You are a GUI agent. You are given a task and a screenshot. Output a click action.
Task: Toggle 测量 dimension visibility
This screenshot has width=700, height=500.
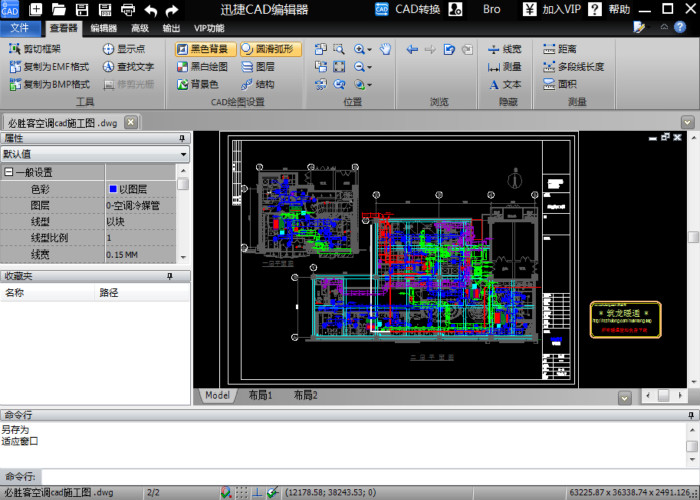click(x=505, y=67)
